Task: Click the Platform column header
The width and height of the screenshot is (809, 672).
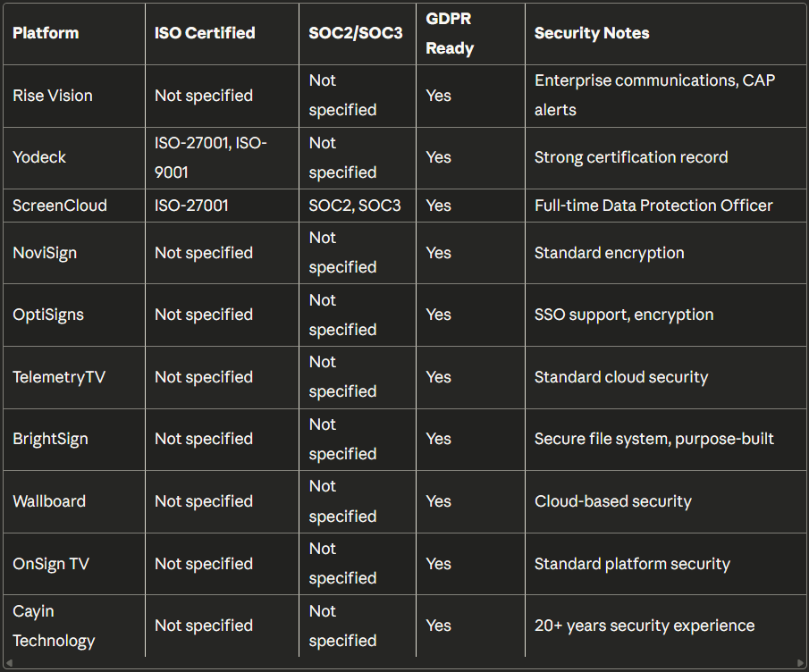Action: point(46,33)
